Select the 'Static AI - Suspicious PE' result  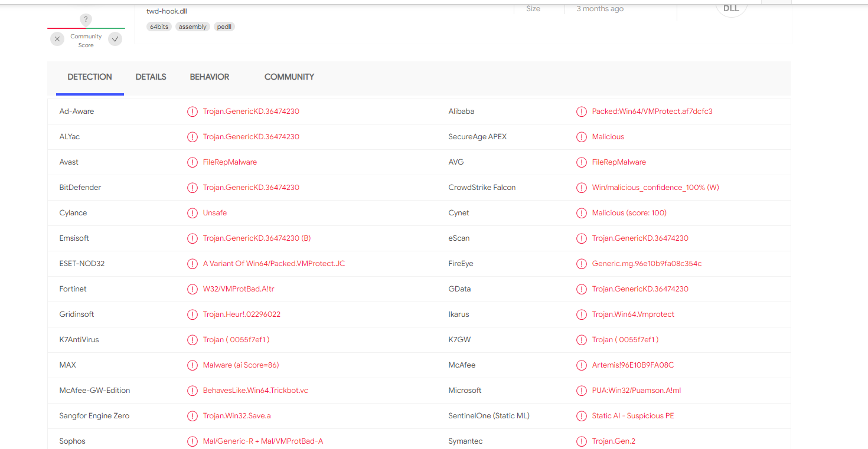[633, 416]
